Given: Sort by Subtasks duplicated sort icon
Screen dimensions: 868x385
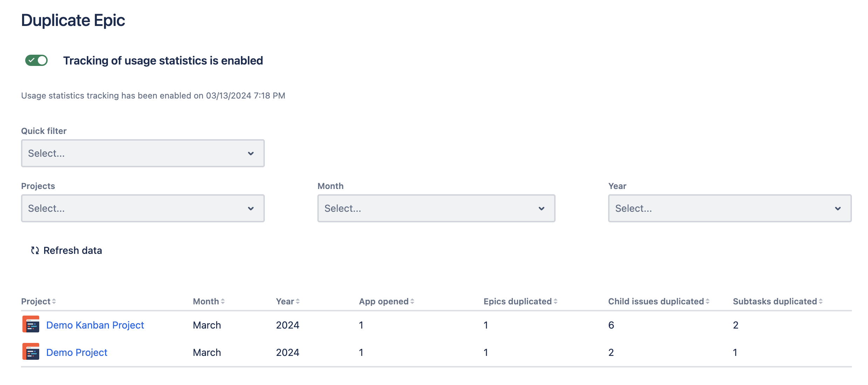Looking at the screenshot, I should coord(821,302).
